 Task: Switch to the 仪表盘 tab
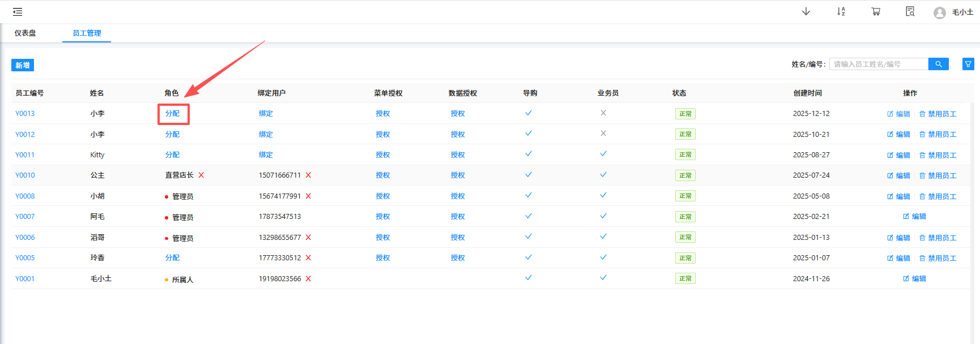(x=25, y=33)
